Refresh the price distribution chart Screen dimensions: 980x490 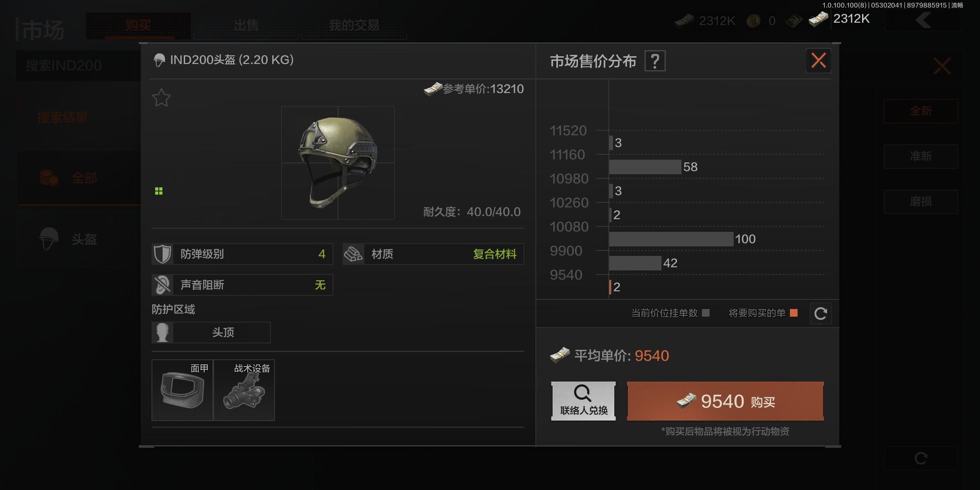(x=820, y=314)
